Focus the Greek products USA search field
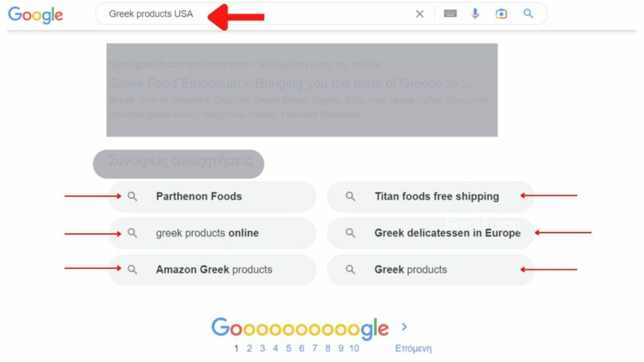Screen dimensions: 644x362 255,14
